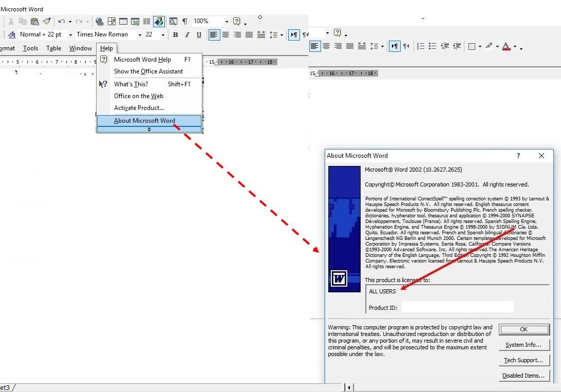Choose What's This? menu item
Image resolution: width=561 pixels, height=392 pixels.
coord(149,84)
